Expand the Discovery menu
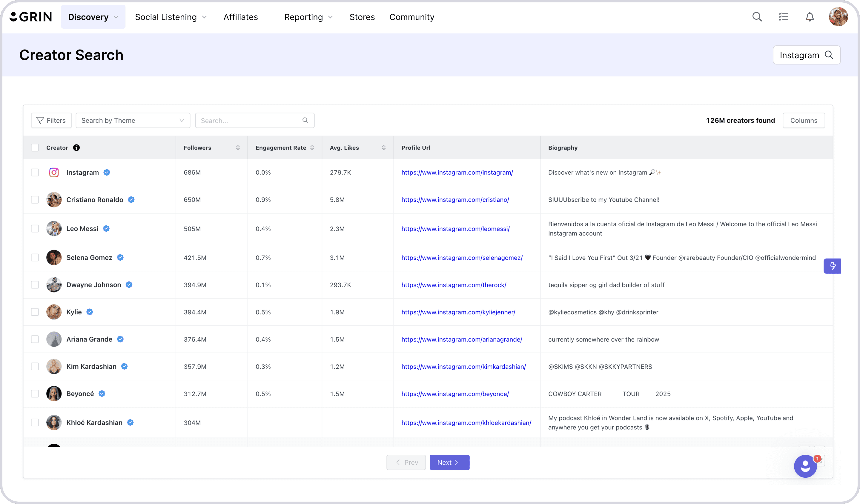Viewport: 860px width, 504px height. 93,17
